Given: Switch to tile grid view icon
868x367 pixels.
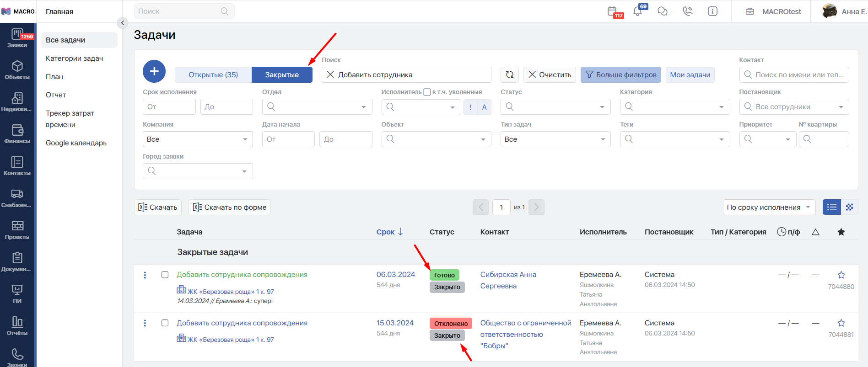Looking at the screenshot, I should (x=849, y=207).
